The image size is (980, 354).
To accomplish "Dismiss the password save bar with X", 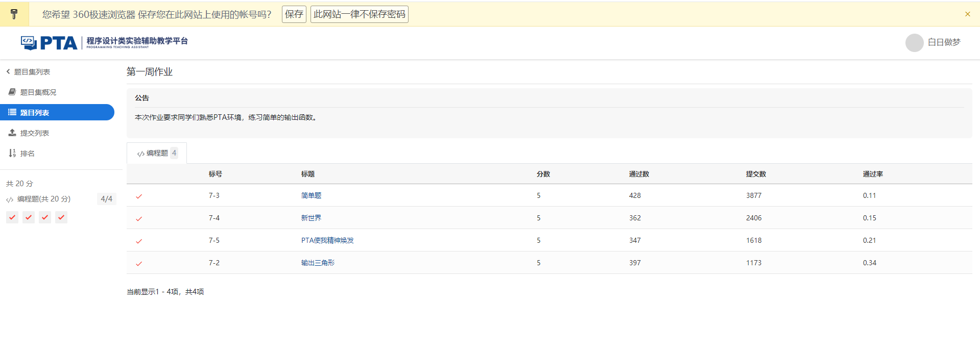I will pos(967,14).
